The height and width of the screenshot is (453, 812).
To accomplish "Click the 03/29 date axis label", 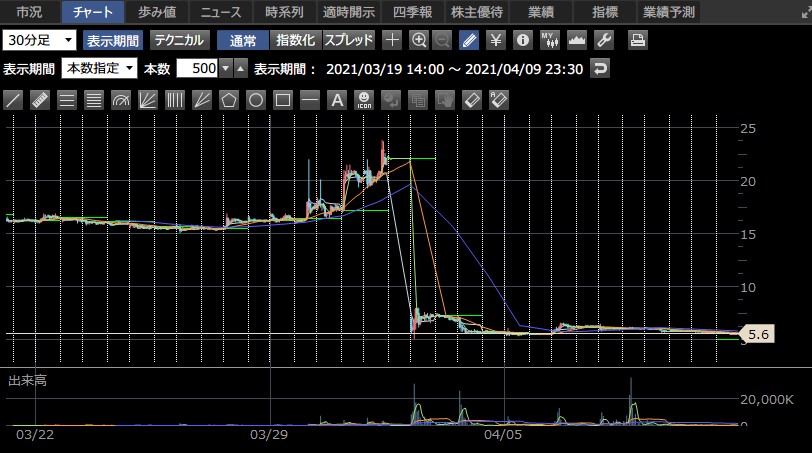I will point(269,434).
